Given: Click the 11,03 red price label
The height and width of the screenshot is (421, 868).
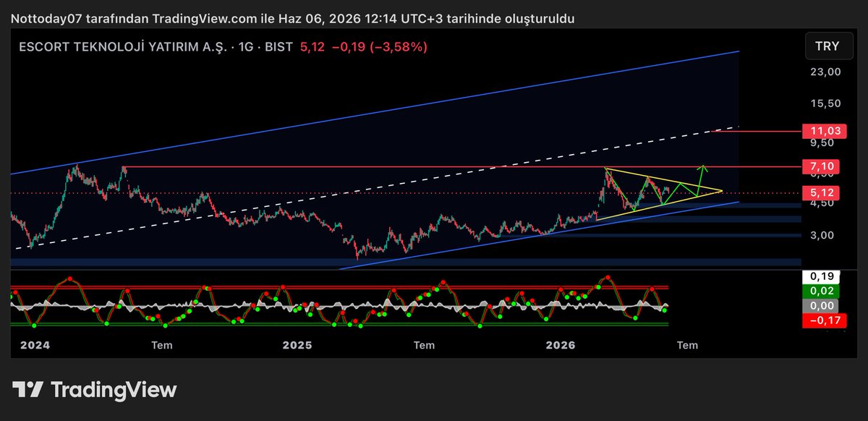Looking at the screenshot, I should [x=824, y=131].
